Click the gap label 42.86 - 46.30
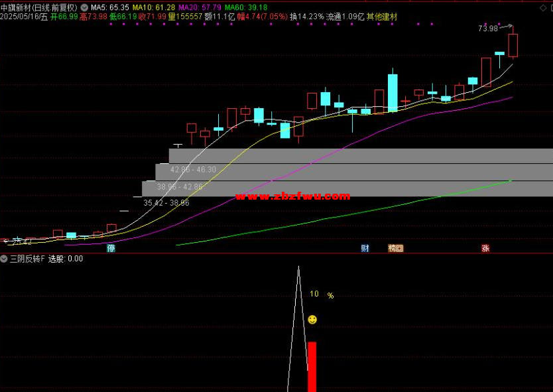The image size is (553, 392). (x=193, y=170)
